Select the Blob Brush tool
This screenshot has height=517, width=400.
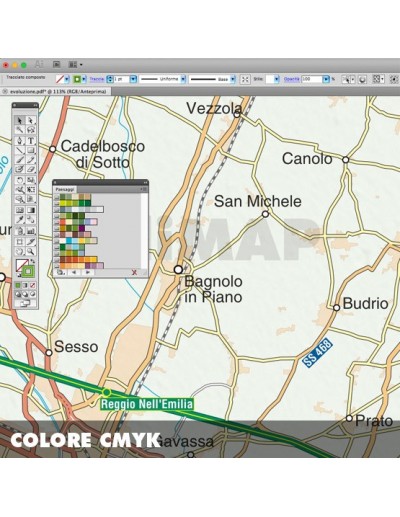point(20,169)
